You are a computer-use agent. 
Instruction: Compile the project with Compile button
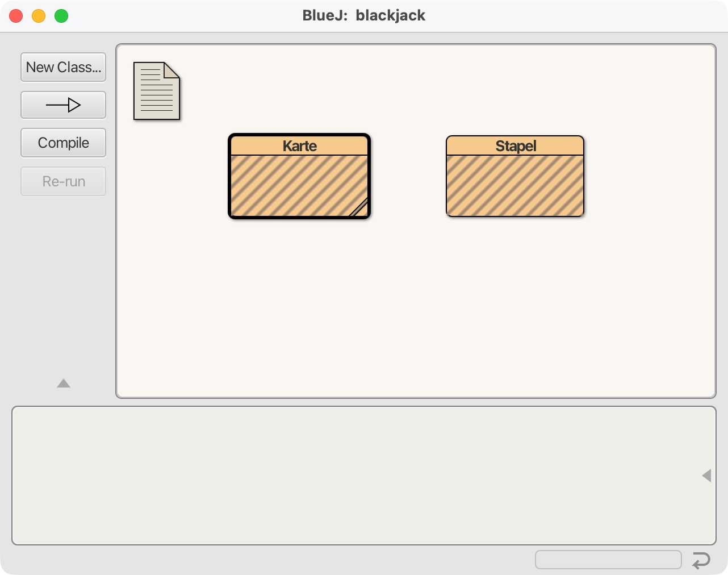[x=63, y=143]
